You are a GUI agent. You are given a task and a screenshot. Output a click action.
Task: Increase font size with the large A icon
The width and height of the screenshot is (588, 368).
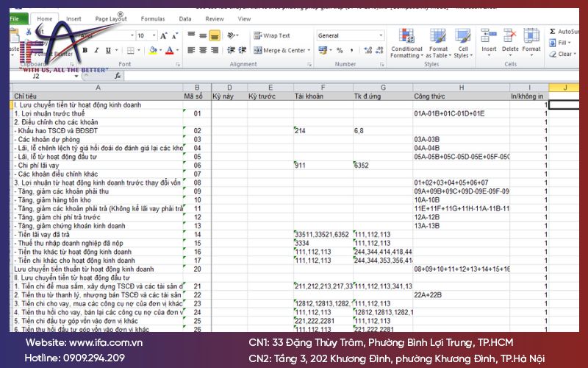(x=163, y=35)
